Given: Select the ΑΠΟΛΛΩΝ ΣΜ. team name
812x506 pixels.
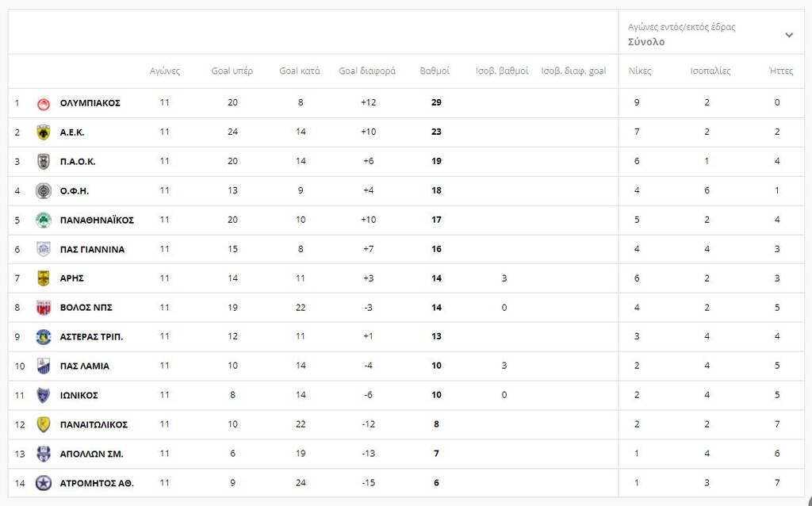Looking at the screenshot, I should pos(92,454).
